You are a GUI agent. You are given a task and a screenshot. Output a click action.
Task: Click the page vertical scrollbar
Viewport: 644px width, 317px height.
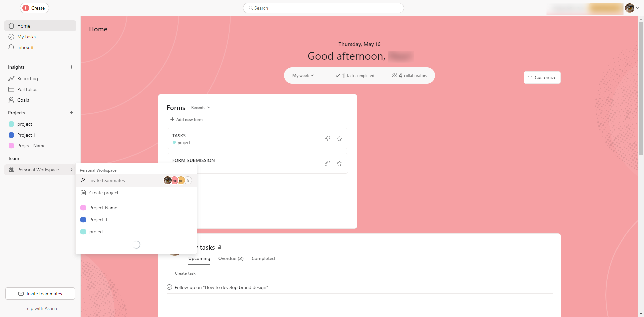(641, 89)
